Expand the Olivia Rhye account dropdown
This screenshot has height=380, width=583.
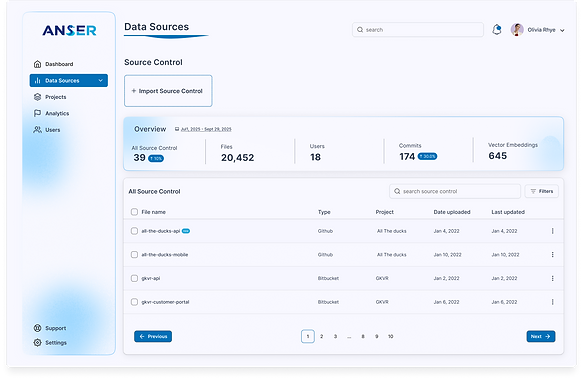[562, 30]
